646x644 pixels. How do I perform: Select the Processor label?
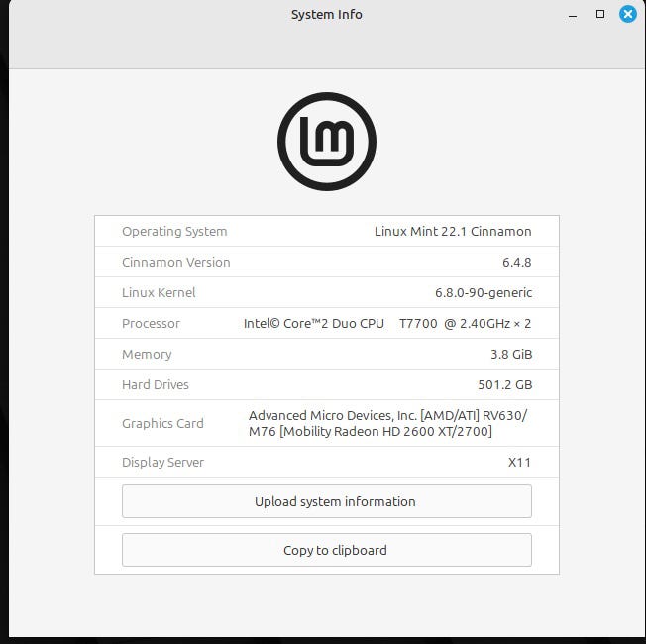(151, 324)
